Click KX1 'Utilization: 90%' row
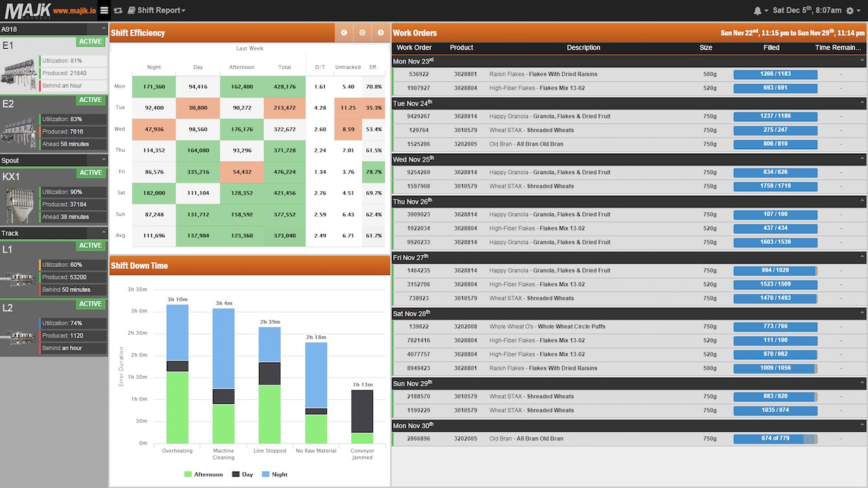Viewport: 868px width, 488px height. [x=73, y=192]
